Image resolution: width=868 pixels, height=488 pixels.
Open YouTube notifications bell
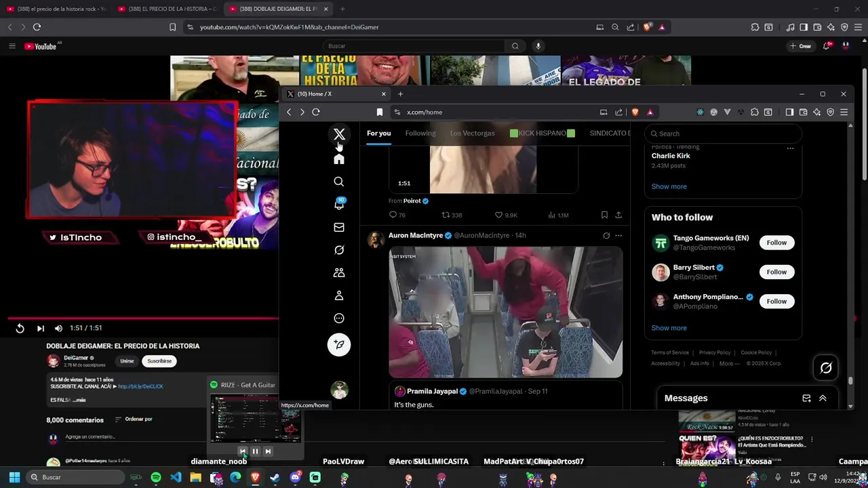(x=827, y=46)
